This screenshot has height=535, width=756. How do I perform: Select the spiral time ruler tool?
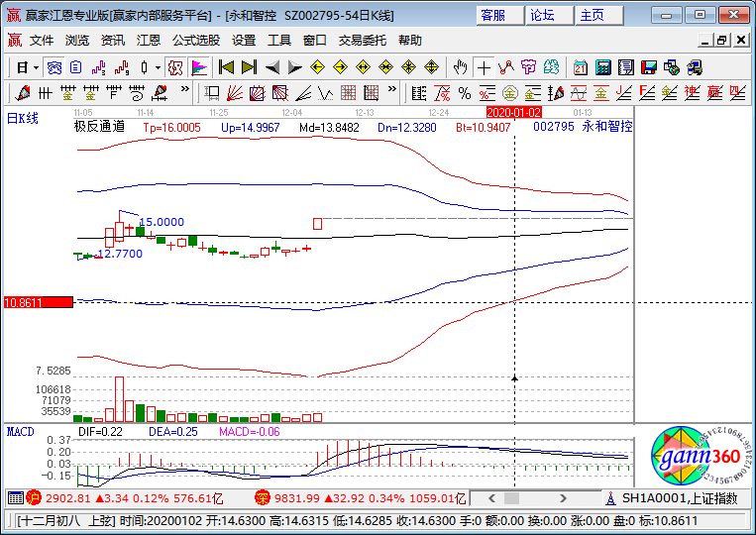pyautogui.click(x=137, y=92)
